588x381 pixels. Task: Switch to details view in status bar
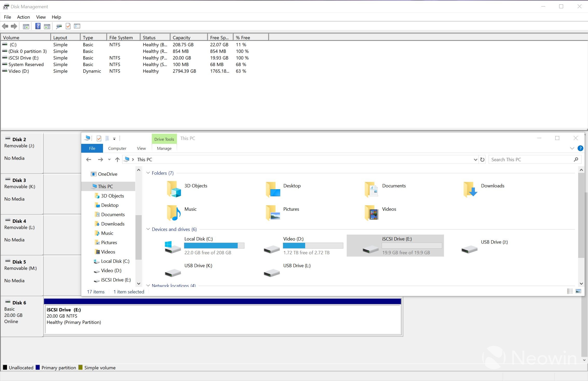(x=570, y=291)
